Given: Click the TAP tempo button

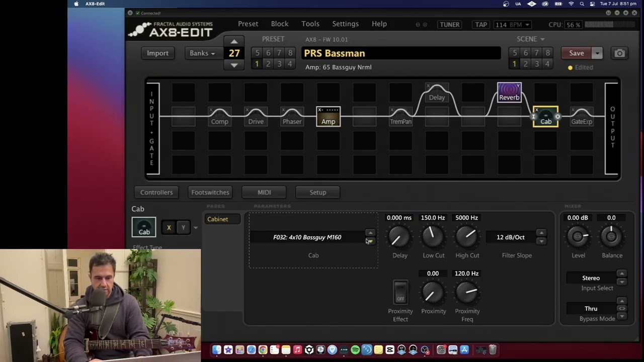Looking at the screenshot, I should tap(481, 25).
